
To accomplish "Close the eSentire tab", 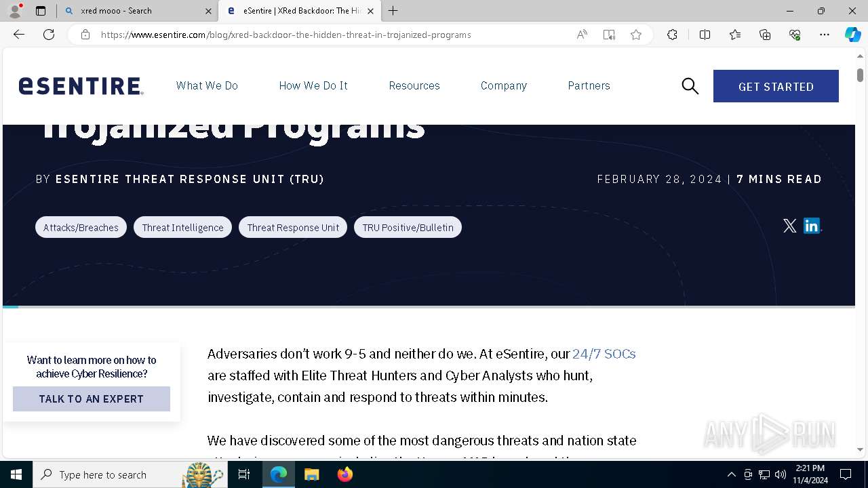I will 370,11.
